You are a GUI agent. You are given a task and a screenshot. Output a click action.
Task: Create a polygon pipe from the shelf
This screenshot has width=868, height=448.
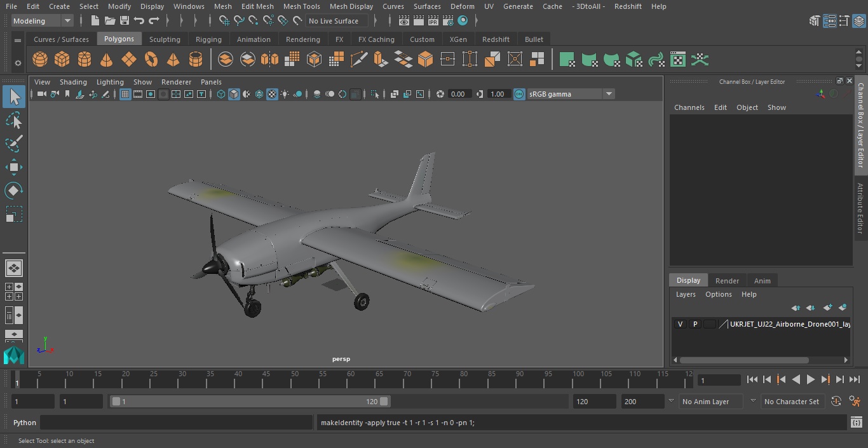tap(196, 60)
